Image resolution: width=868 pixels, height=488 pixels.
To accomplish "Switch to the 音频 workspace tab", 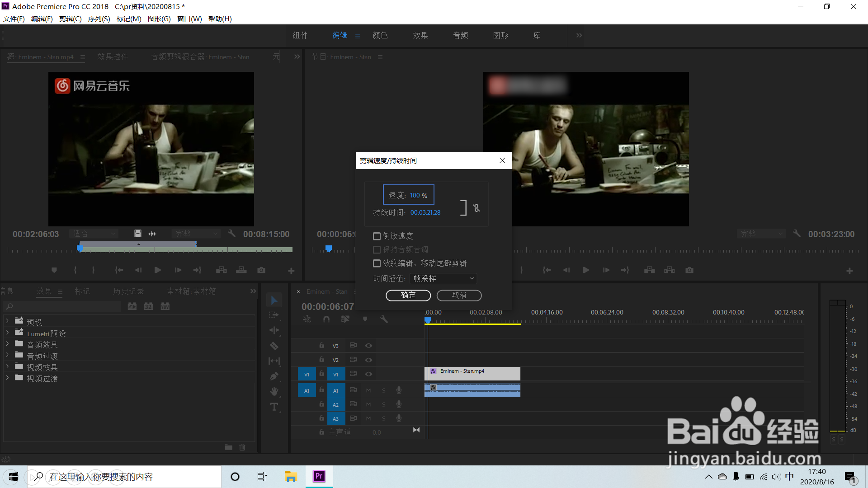I will 461,35.
